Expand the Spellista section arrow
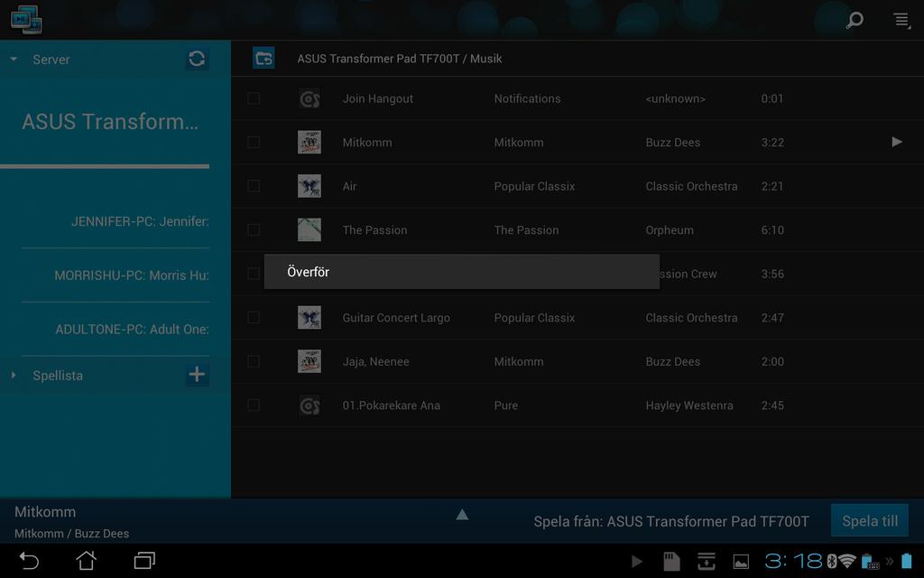The width and height of the screenshot is (924, 578). [14, 375]
